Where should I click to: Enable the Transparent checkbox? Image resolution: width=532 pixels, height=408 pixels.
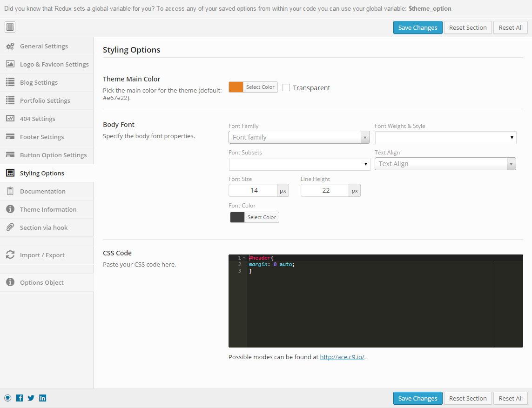coord(286,87)
